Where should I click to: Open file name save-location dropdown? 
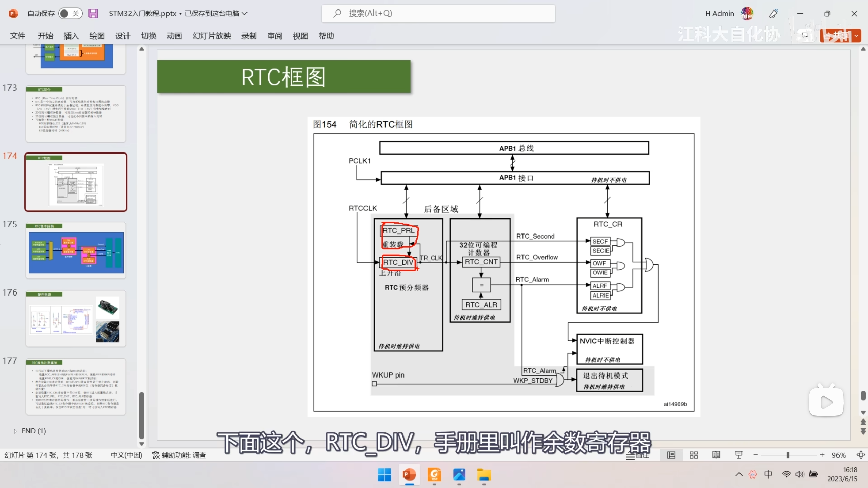tap(245, 14)
